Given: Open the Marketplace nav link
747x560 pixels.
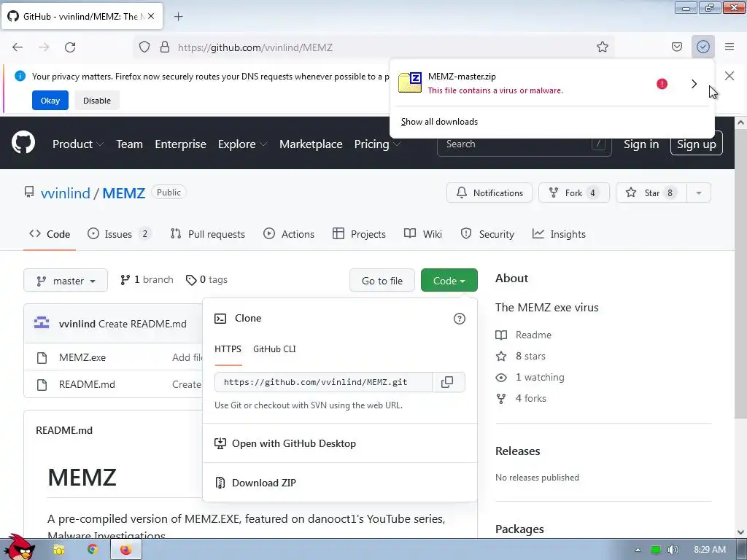Looking at the screenshot, I should click(x=311, y=144).
